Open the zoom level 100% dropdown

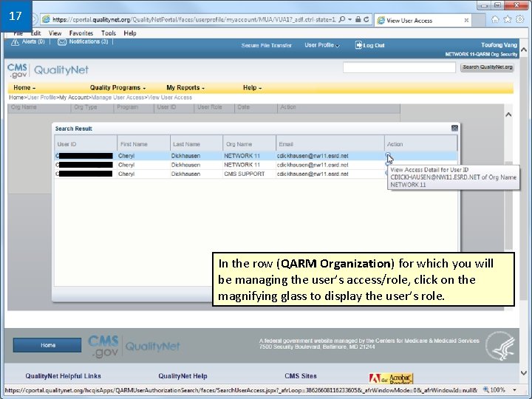(x=515, y=390)
